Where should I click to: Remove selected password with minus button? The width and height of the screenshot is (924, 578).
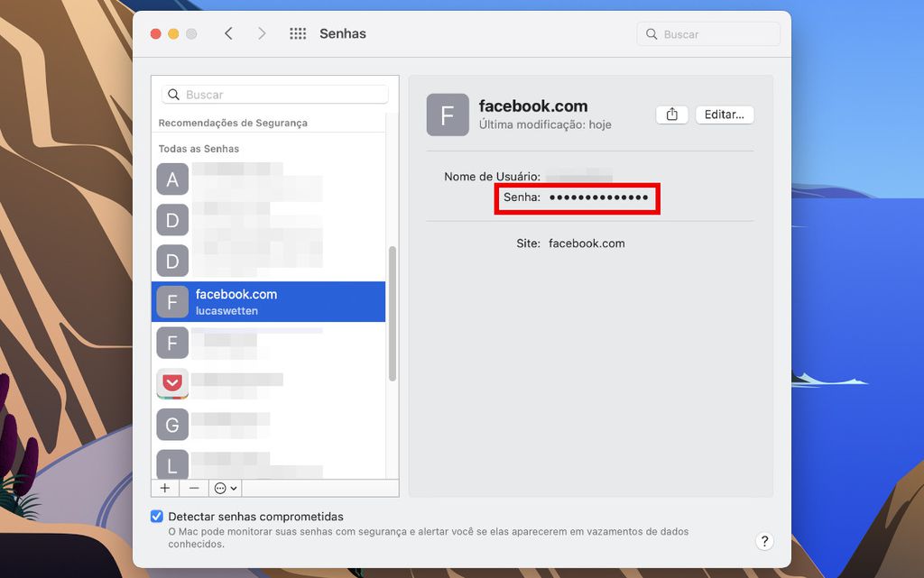coord(194,488)
